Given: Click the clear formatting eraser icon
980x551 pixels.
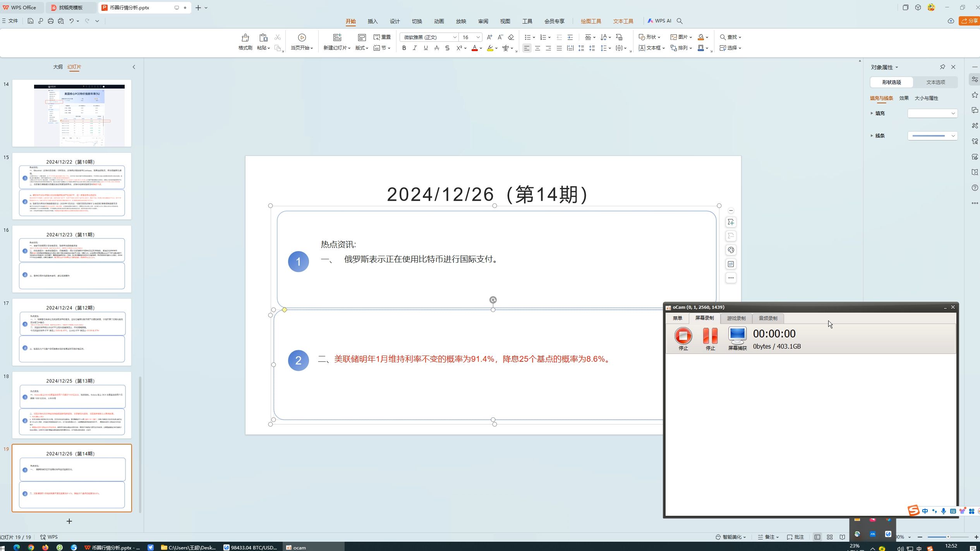Looking at the screenshot, I should point(511,37).
